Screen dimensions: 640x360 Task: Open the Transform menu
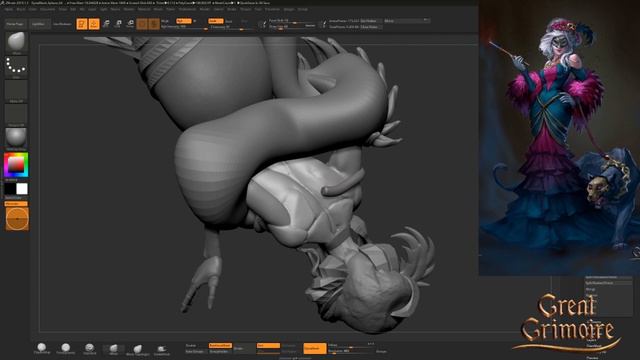[272, 9]
